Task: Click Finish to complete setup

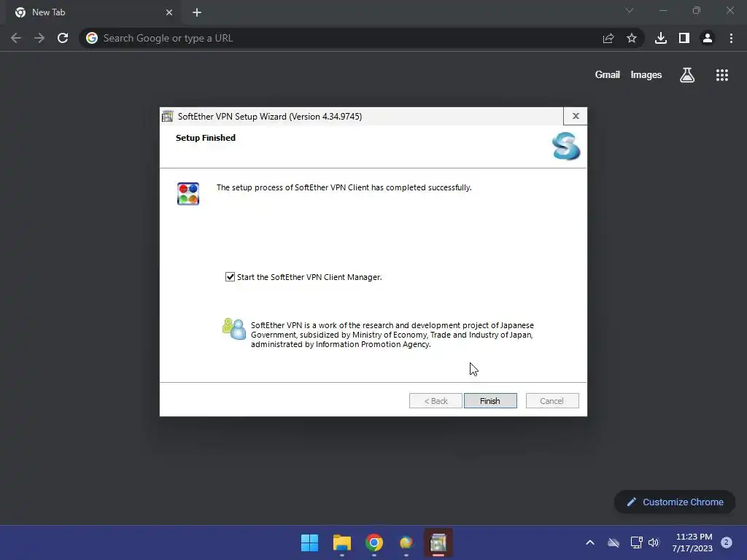Action: 490,401
